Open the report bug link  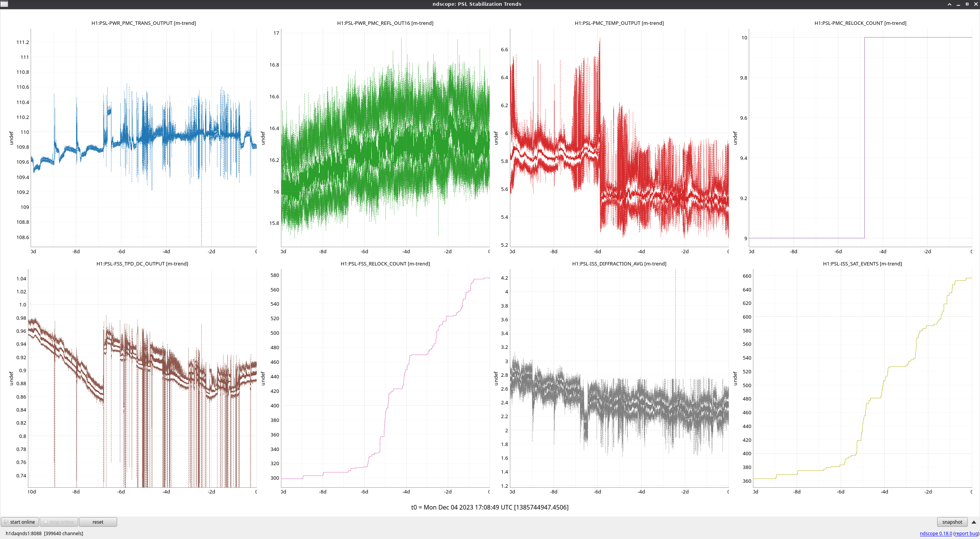click(x=966, y=533)
